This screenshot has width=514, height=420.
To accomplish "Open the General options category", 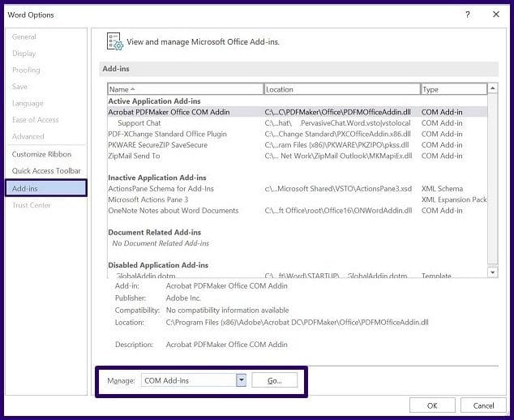I will [24, 36].
